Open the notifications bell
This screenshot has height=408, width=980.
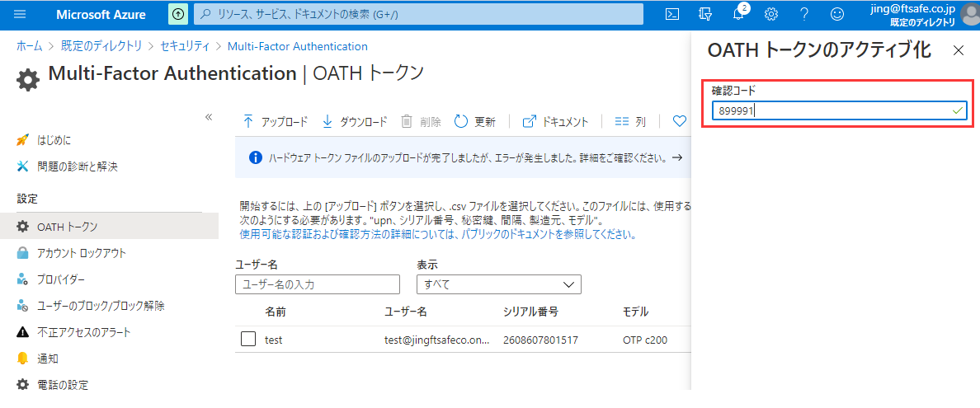738,14
